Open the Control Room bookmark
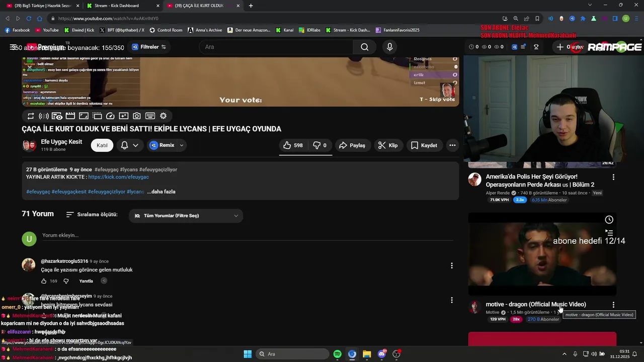The height and width of the screenshot is (362, 644). pos(166,30)
